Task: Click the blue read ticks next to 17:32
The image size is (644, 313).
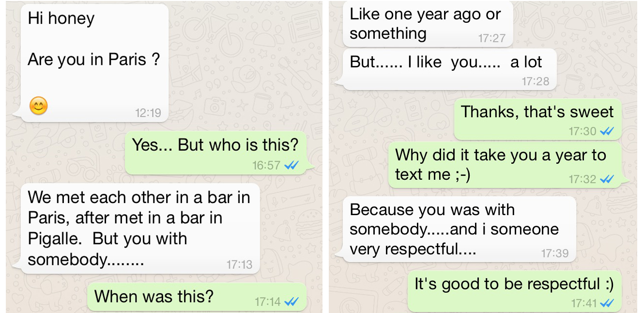Action: click(607, 179)
